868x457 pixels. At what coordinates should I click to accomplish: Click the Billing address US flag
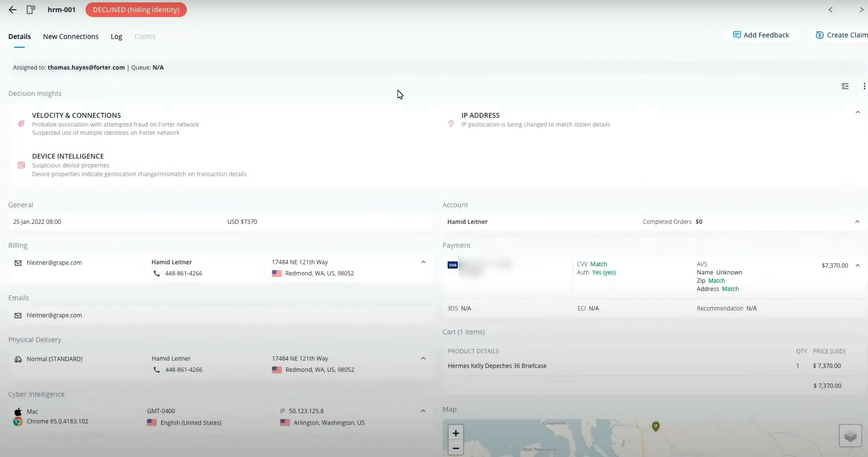277,274
